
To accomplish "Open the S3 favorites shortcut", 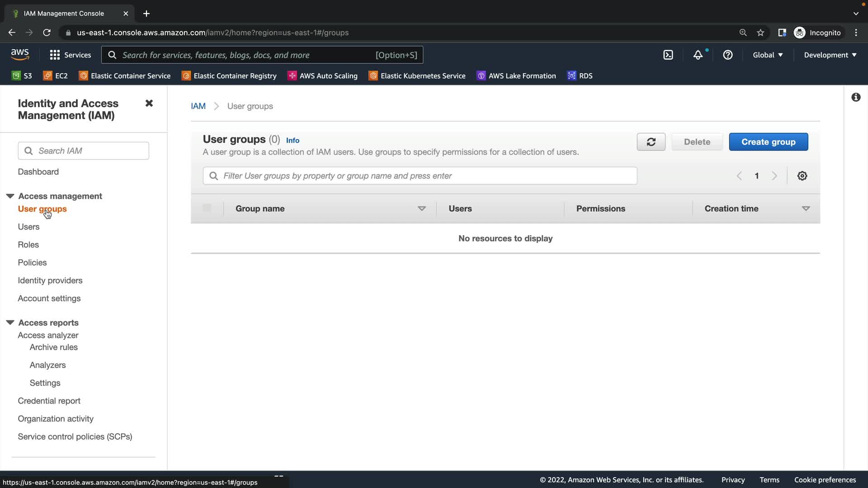I will coord(22,76).
